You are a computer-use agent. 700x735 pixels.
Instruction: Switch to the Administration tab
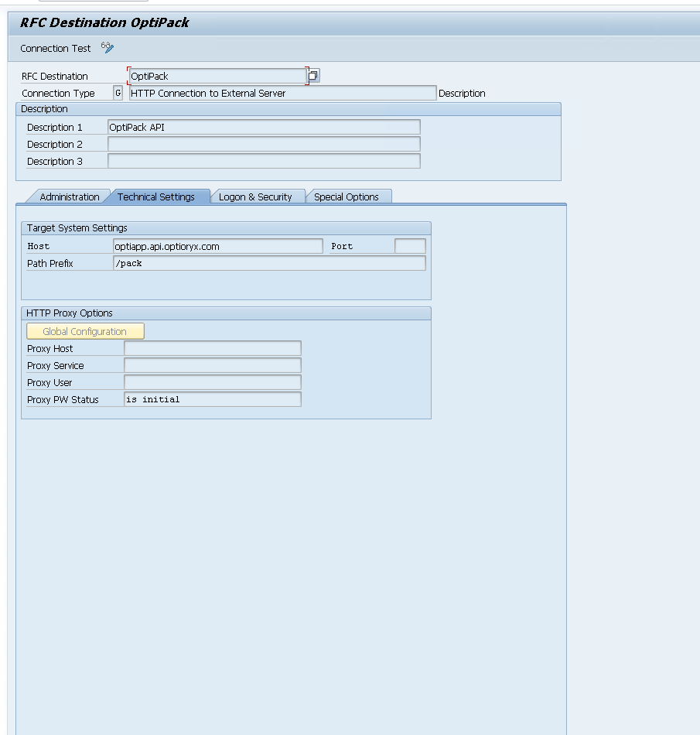pyautogui.click(x=69, y=197)
